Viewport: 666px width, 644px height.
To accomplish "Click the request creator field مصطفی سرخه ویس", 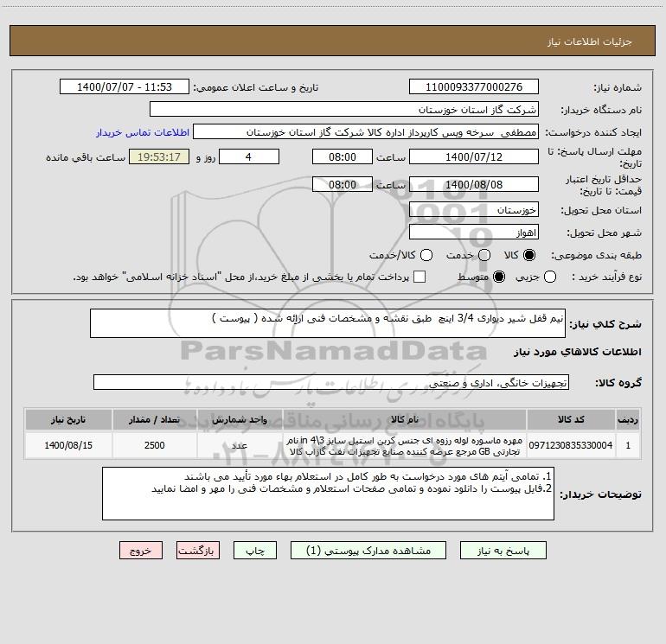I will 366,132.
